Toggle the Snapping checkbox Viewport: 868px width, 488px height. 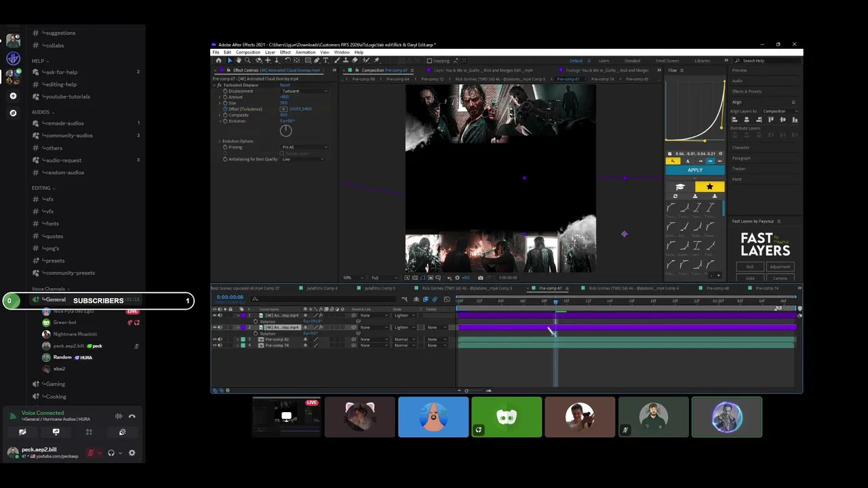point(429,60)
